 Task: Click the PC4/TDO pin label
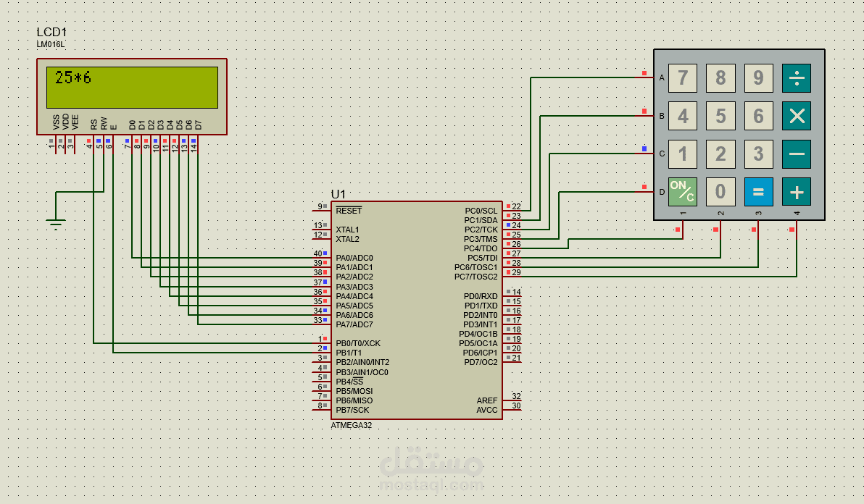481,248
